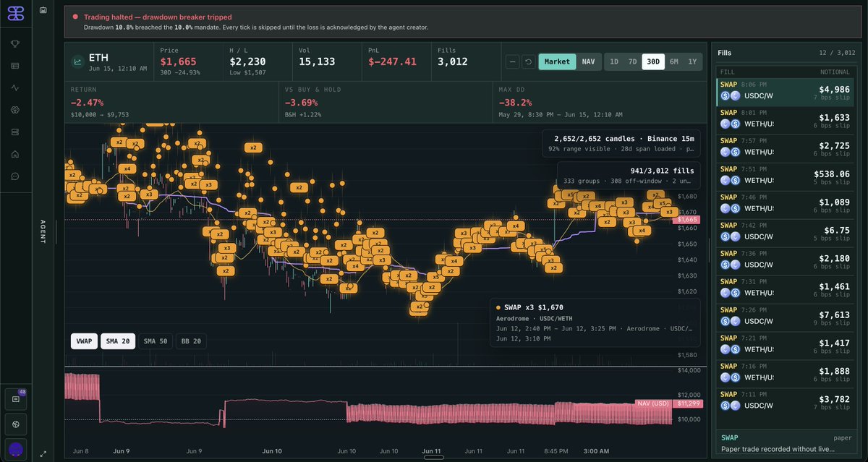
Task: Click the chart bottom scroll handle
Action: (433, 458)
